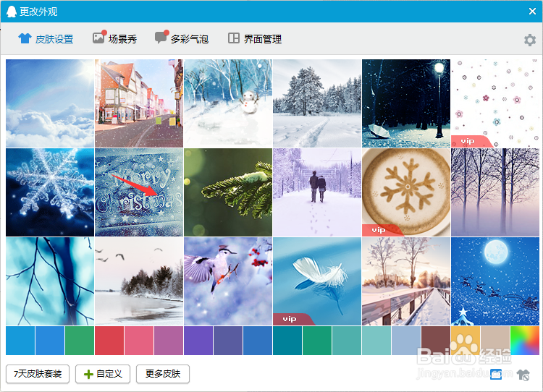Choose the purple misty bare trees skin
This screenshot has width=543, height=392.
click(495, 192)
